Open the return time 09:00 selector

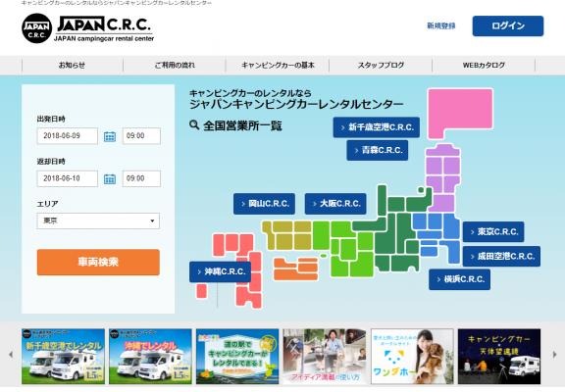click(x=141, y=178)
